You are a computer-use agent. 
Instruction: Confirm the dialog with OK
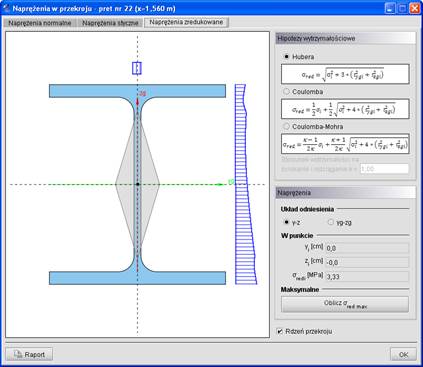pyautogui.click(x=403, y=354)
